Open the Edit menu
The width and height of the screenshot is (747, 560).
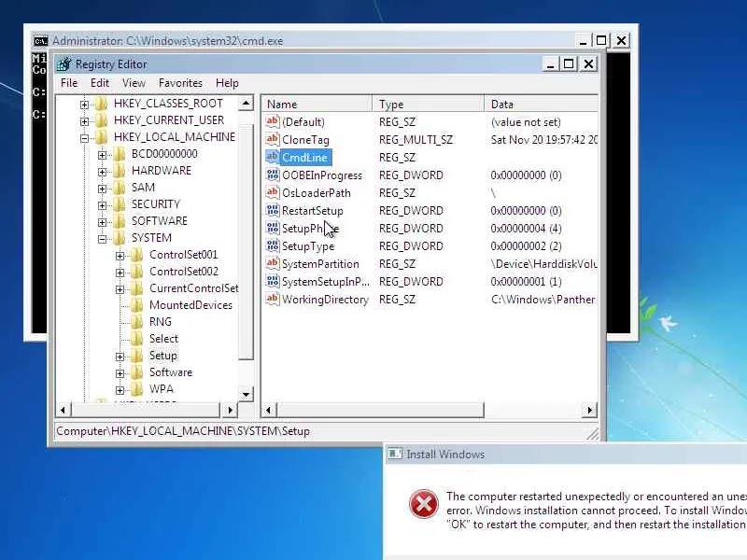(100, 83)
